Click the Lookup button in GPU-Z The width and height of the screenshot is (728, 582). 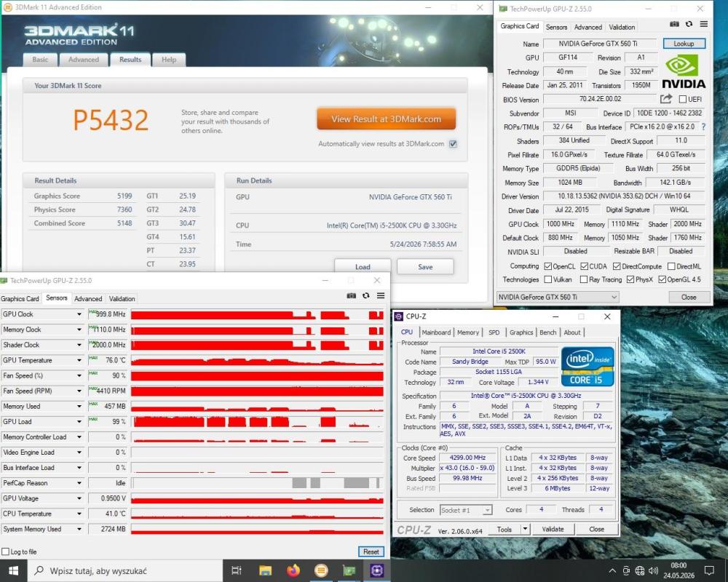coord(684,44)
